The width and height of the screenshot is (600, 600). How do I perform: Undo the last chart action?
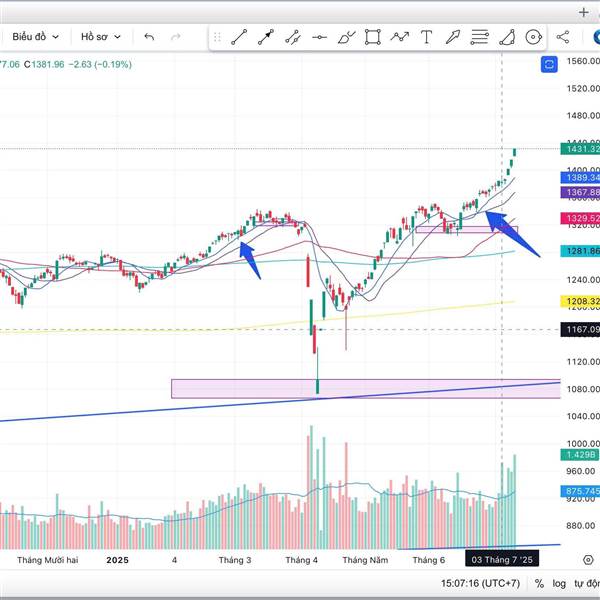coord(149,37)
